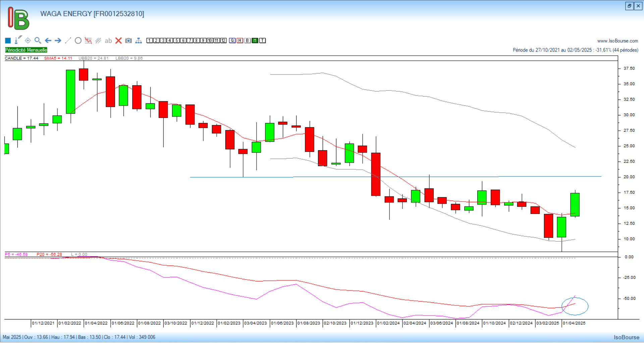The image size is (644, 343).
Task: Click the 20.00 price axis value
Action: click(x=629, y=177)
